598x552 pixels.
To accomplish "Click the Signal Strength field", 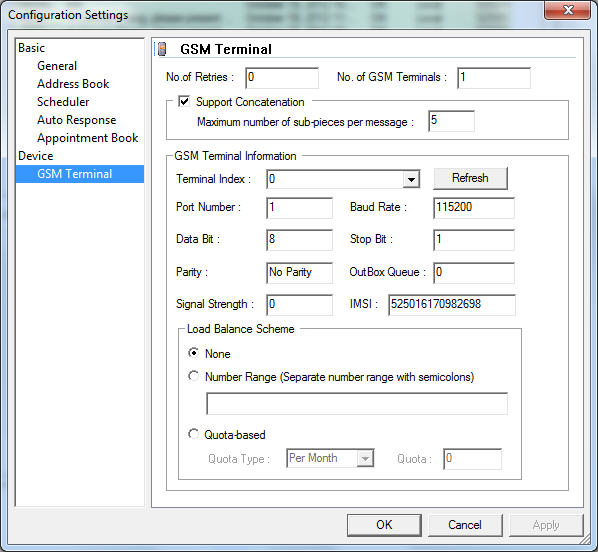I will point(299,305).
